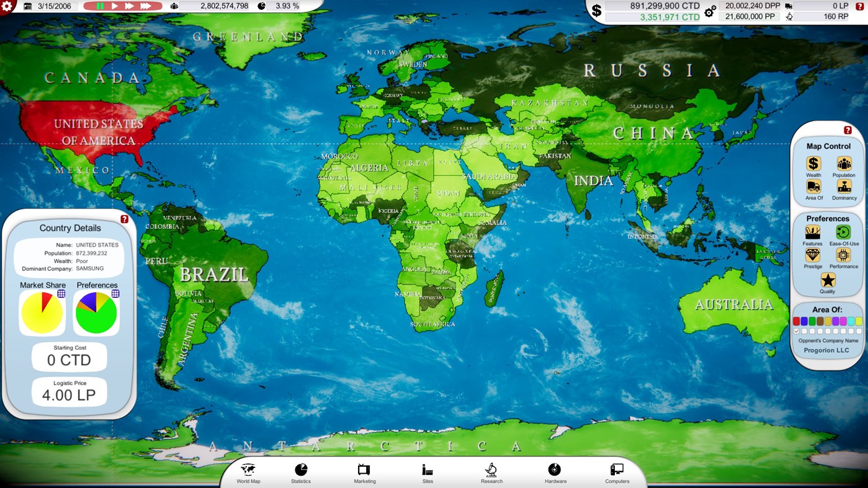Viewport: 868px width, 488px height.
Task: Click the settings gear in top-left corner
Action: (8, 6)
